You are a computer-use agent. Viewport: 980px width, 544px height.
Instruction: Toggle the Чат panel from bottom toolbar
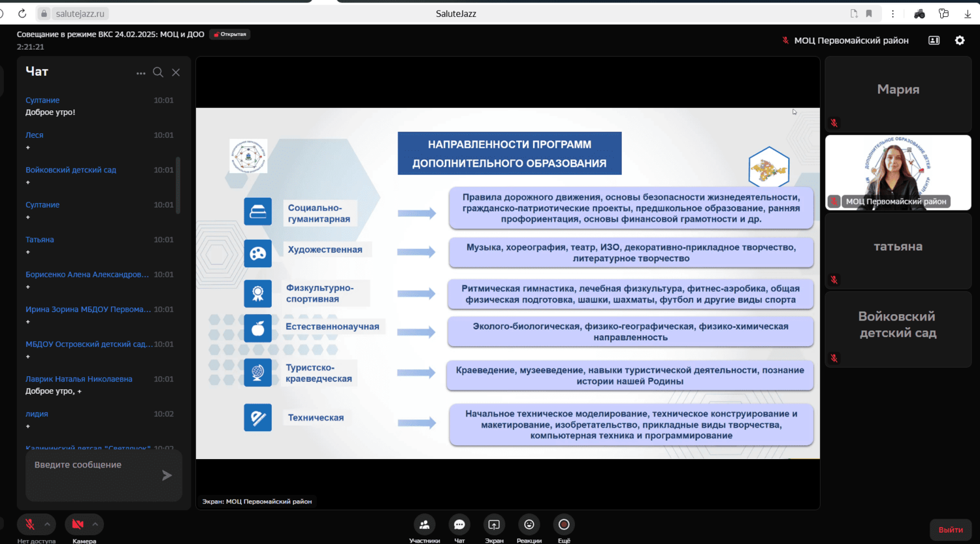pyautogui.click(x=459, y=529)
